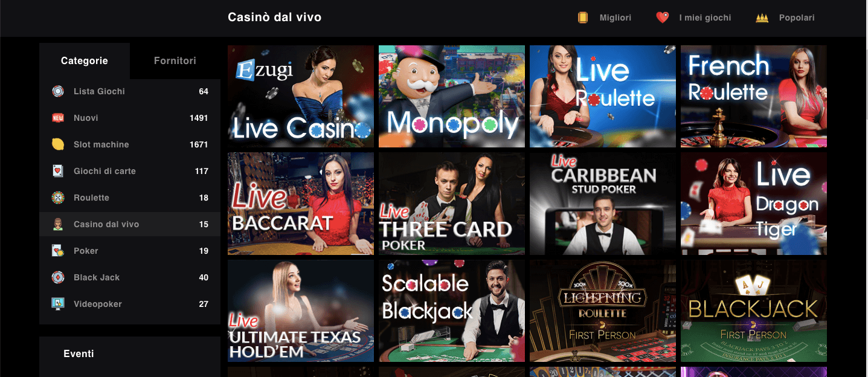
Task: Click the Videopoker monitor icon
Action: 57,304
